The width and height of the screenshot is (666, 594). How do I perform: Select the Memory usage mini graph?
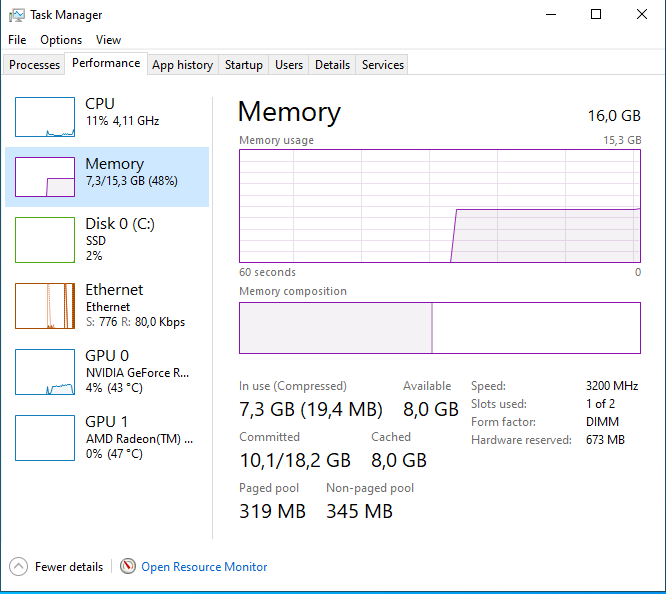click(45, 177)
